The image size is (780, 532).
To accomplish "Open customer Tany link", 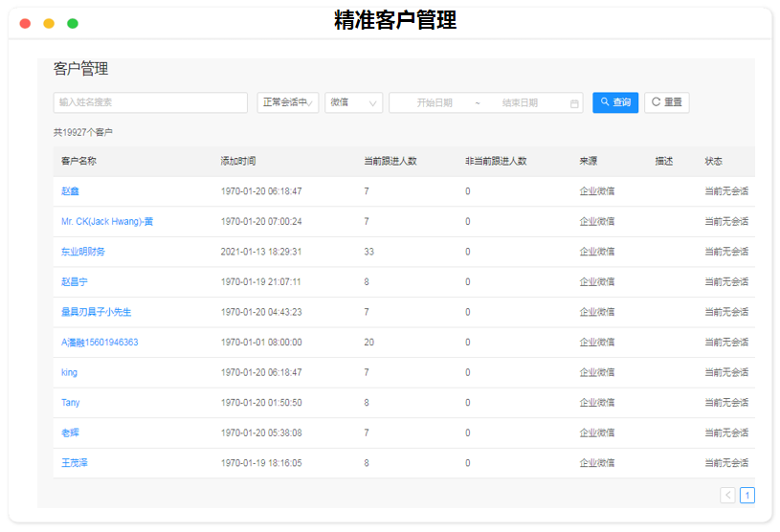I will 71,403.
